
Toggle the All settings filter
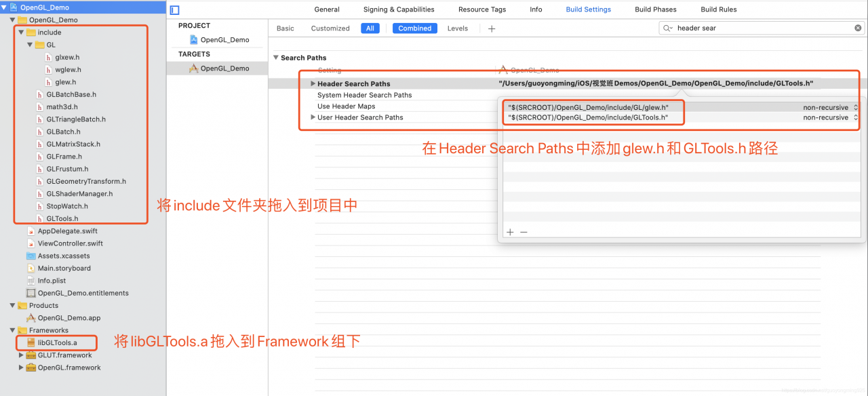(x=370, y=28)
